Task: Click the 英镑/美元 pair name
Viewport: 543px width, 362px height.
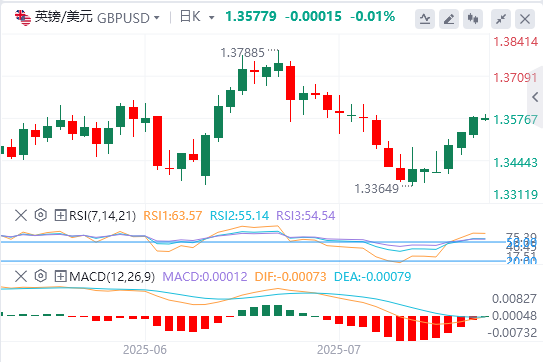Action: pos(64,17)
